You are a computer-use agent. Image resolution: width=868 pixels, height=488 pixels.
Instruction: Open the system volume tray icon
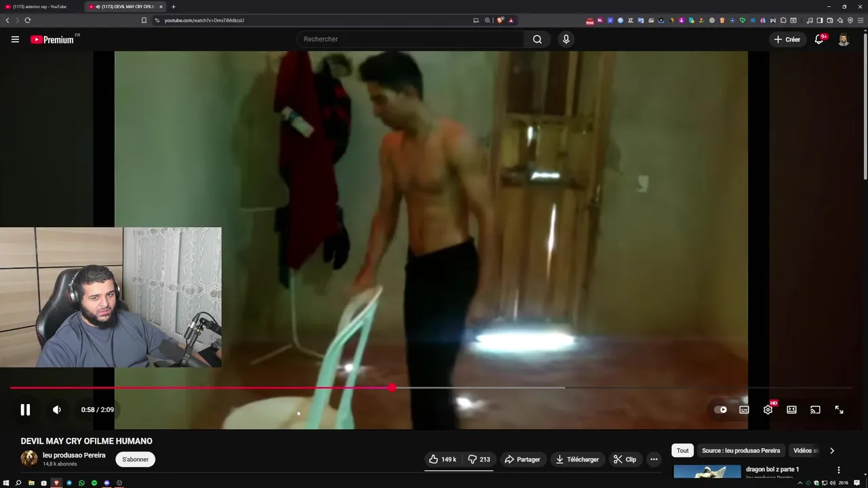833,483
